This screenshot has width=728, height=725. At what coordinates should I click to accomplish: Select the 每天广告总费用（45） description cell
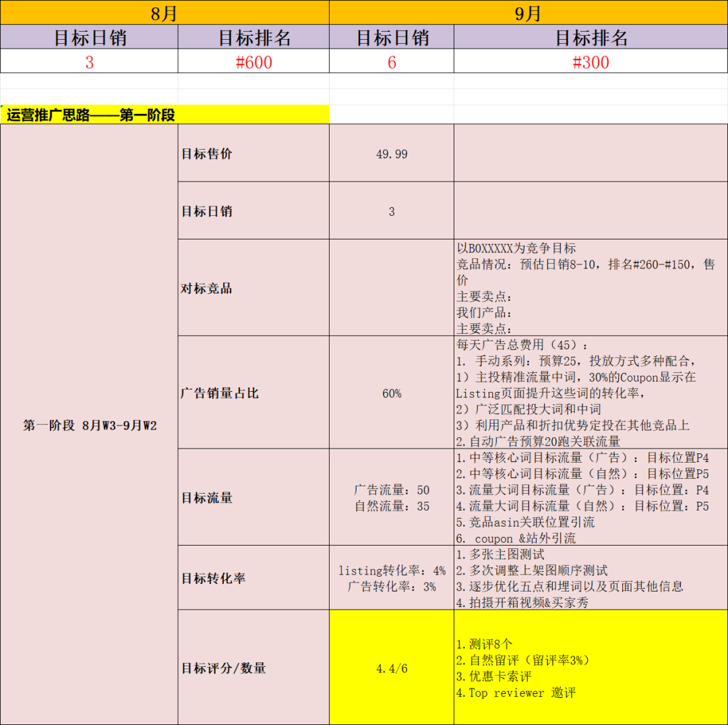click(x=590, y=392)
